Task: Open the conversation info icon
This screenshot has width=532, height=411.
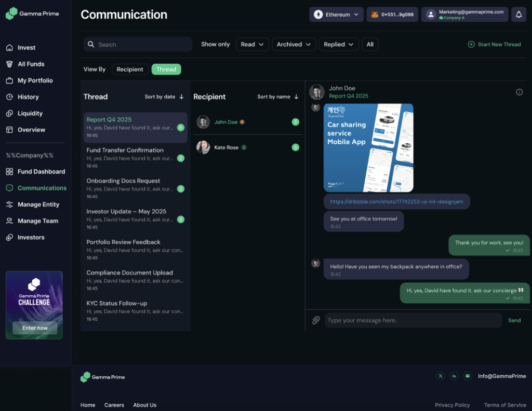Action: click(519, 92)
